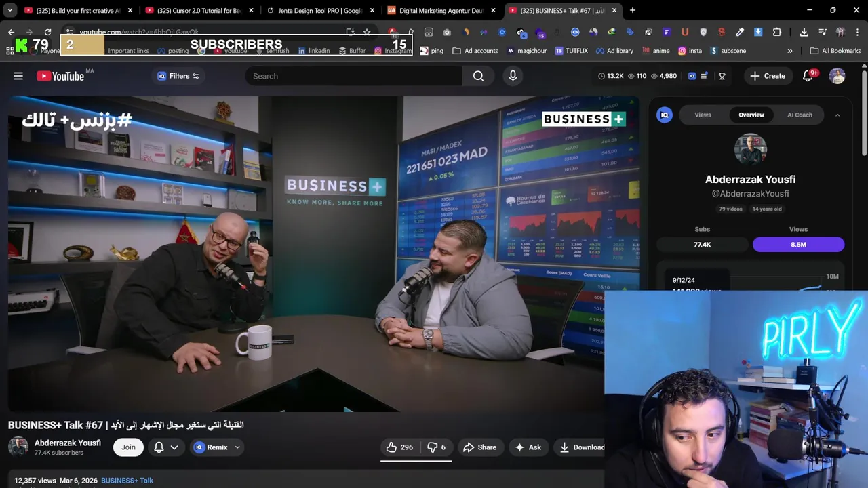Open the YouTube guide hamburger menu

coord(18,76)
